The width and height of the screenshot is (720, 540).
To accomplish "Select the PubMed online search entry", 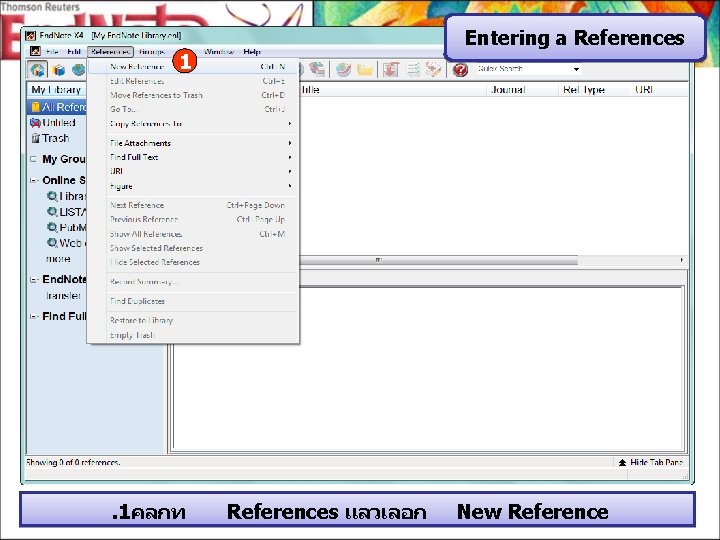I will [x=66, y=227].
